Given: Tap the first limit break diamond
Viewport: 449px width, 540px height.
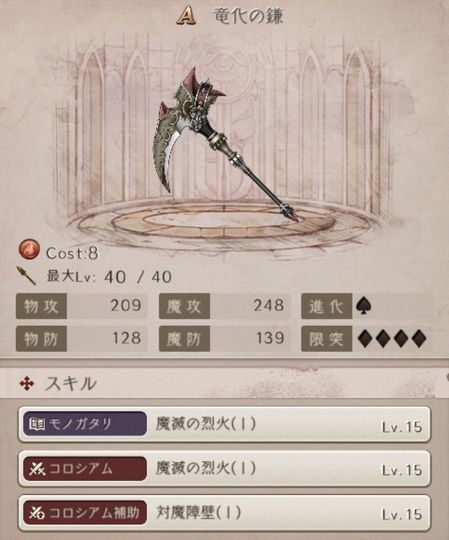Looking at the screenshot, I should [366, 338].
